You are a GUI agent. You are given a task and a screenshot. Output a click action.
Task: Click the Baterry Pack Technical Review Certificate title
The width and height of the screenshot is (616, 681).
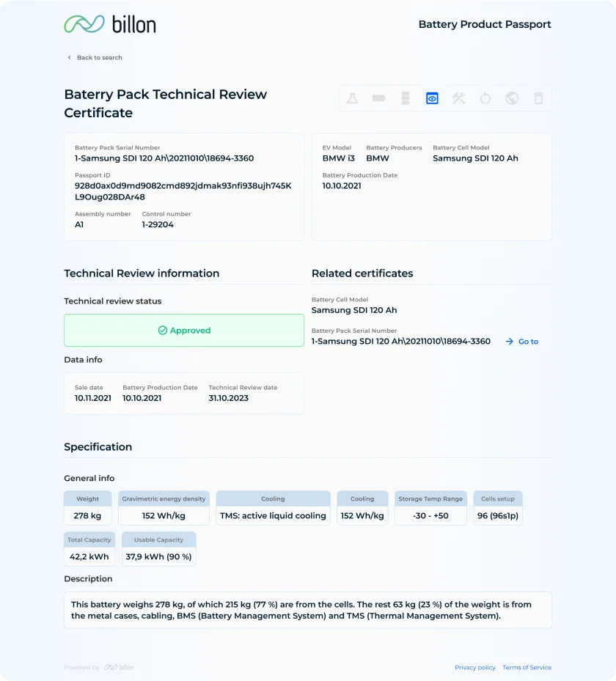click(x=165, y=103)
